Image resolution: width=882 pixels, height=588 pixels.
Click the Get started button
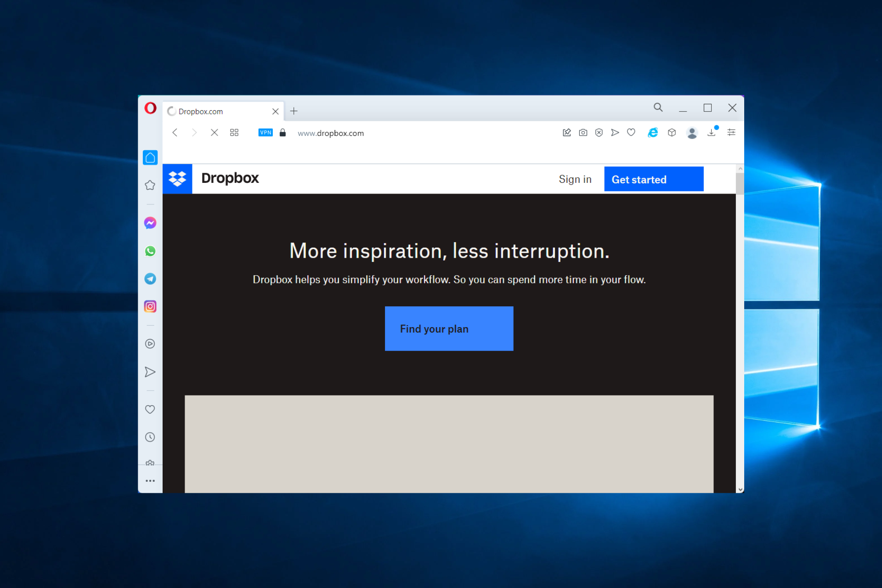(654, 179)
